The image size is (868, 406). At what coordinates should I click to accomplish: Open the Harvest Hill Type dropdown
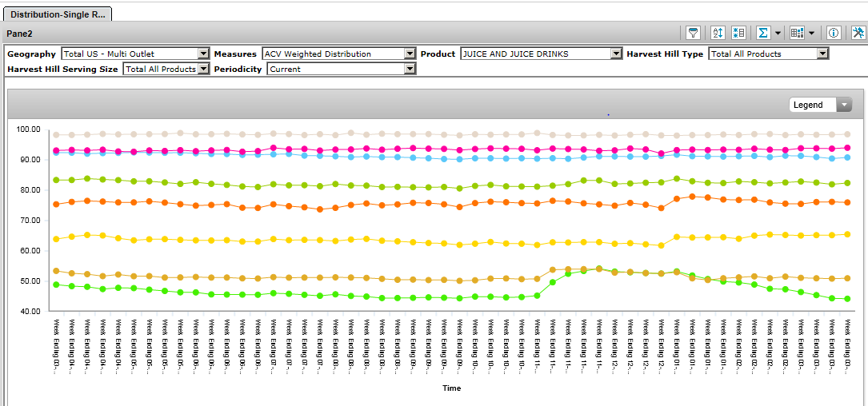point(822,54)
